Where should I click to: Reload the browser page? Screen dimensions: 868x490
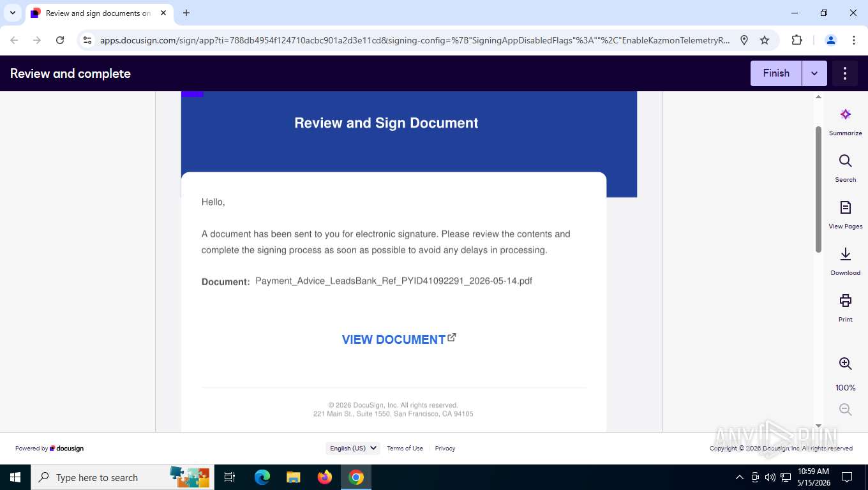(x=60, y=40)
